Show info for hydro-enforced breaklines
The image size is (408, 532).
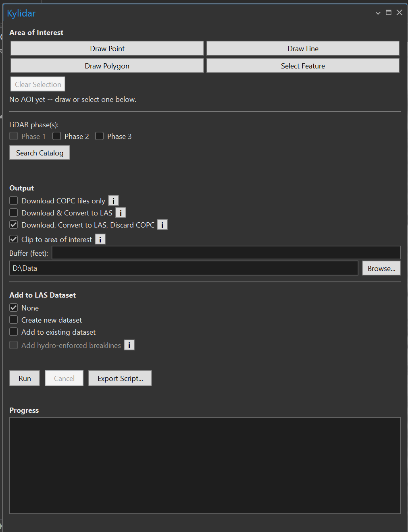[129, 345]
